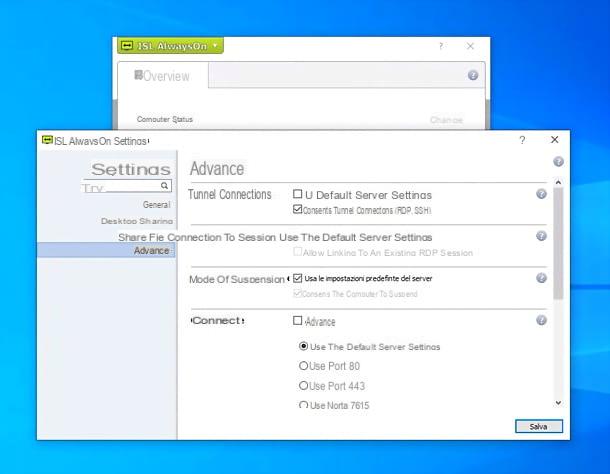
Task: Select Use Port 443 radio option
Action: (303, 386)
